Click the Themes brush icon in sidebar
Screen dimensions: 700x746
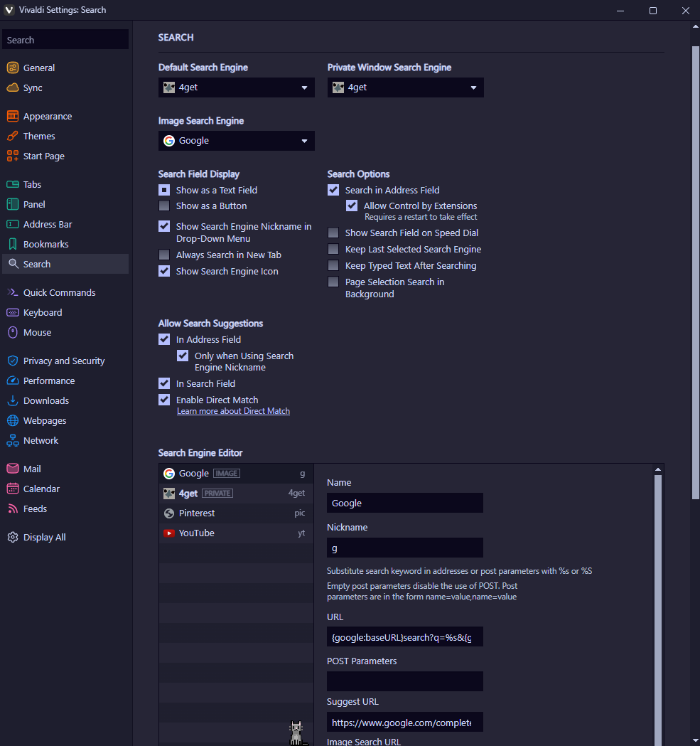click(12, 136)
